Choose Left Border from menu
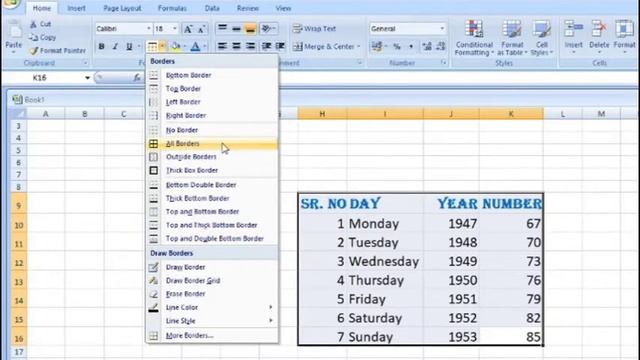This screenshot has width=640, height=360. click(212, 102)
